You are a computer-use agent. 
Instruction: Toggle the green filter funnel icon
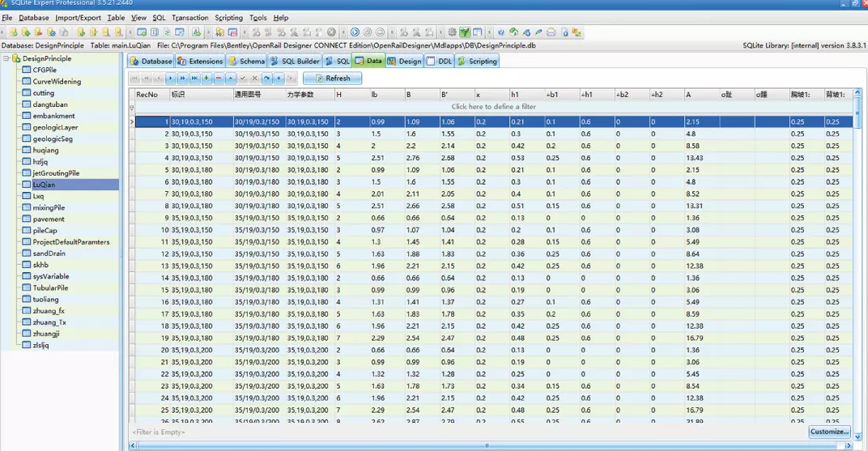465,32
